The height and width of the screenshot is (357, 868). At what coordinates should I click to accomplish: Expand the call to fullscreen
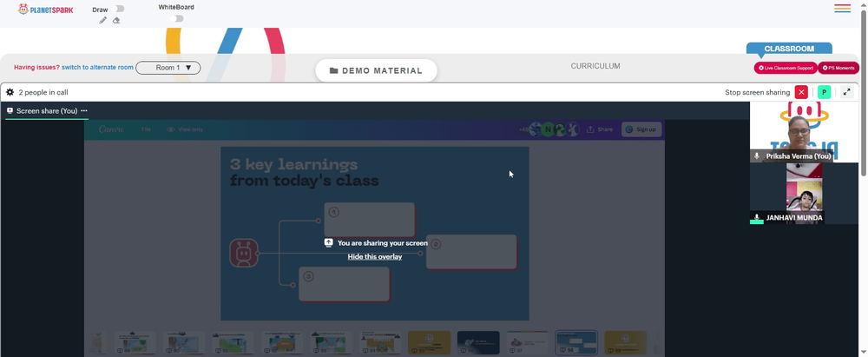[846, 93]
